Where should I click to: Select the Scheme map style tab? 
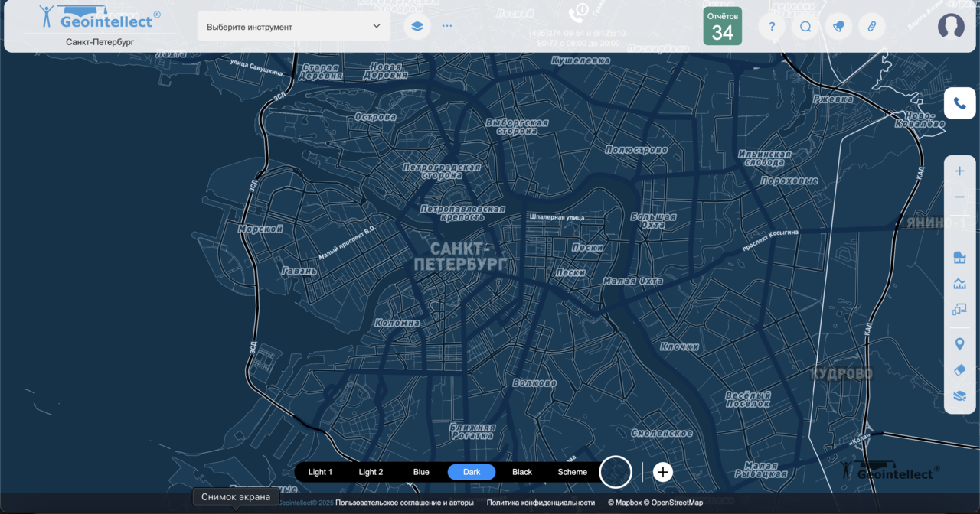point(572,472)
